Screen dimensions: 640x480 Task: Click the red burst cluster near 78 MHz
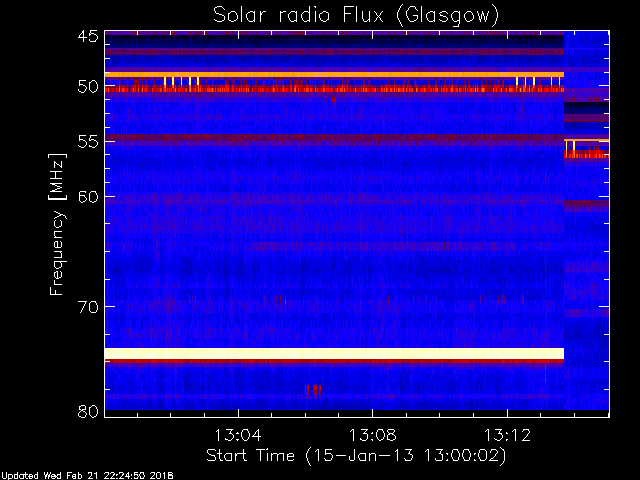[313, 390]
